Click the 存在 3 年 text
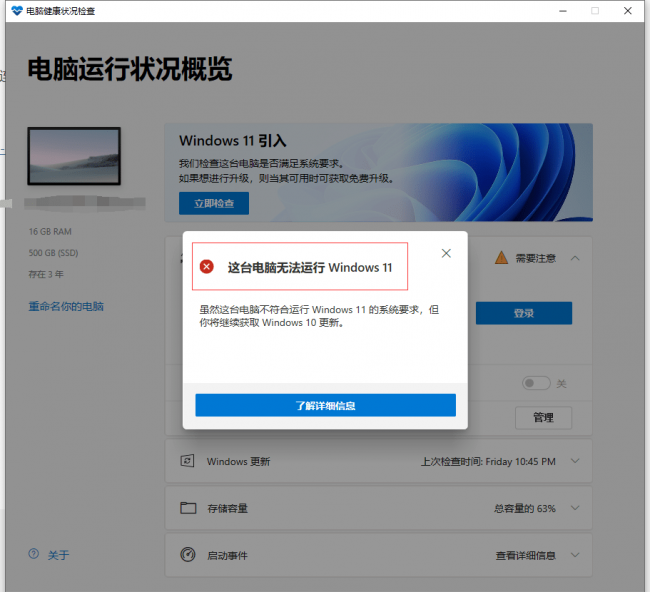 tap(46, 274)
